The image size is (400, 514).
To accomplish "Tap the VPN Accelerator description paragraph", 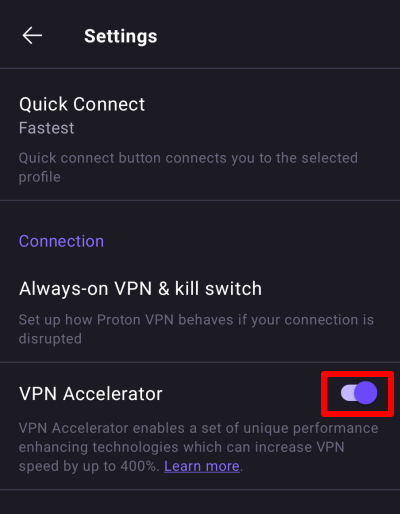I will (199, 447).
